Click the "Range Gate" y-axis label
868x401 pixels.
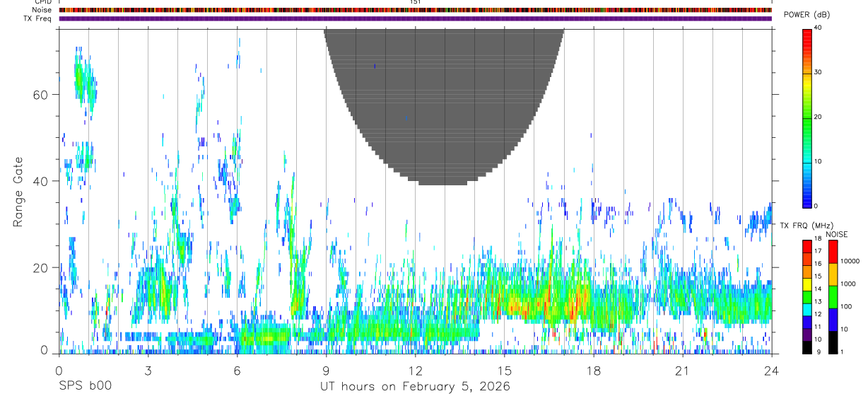coord(19,192)
